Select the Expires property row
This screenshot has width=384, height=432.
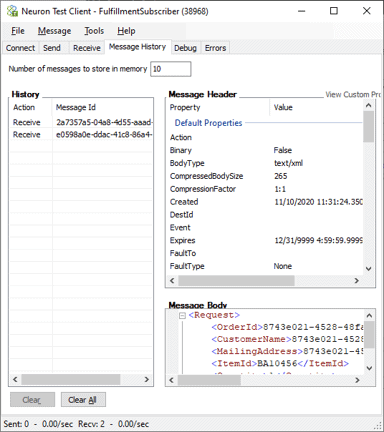click(265, 240)
